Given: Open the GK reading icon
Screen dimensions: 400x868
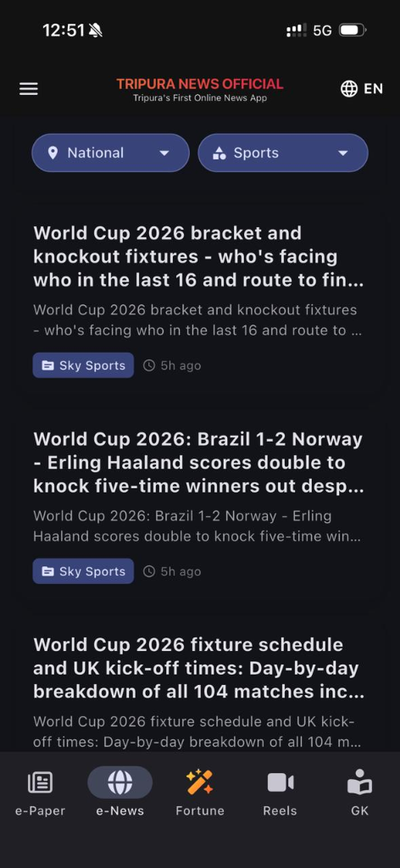Looking at the screenshot, I should pos(359,782).
